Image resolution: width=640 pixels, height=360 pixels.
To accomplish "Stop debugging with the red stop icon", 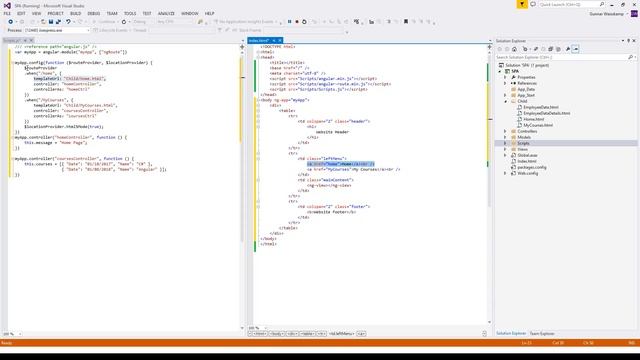I will [x=297, y=22].
